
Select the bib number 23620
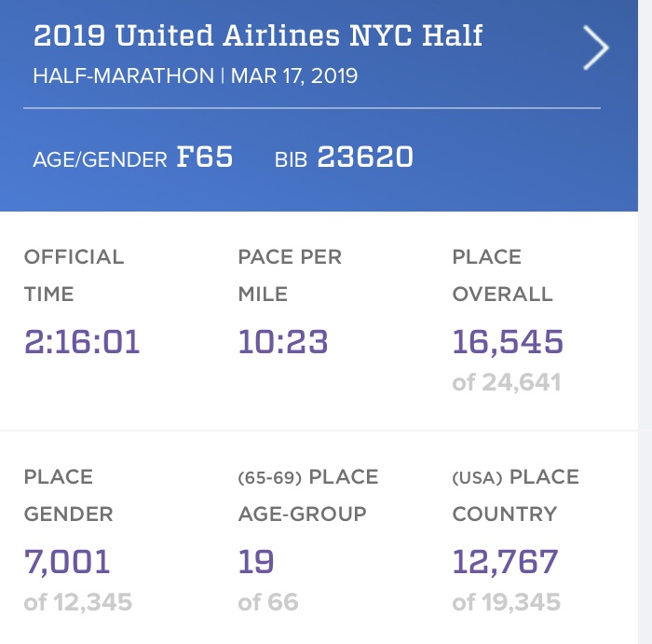pos(365,158)
